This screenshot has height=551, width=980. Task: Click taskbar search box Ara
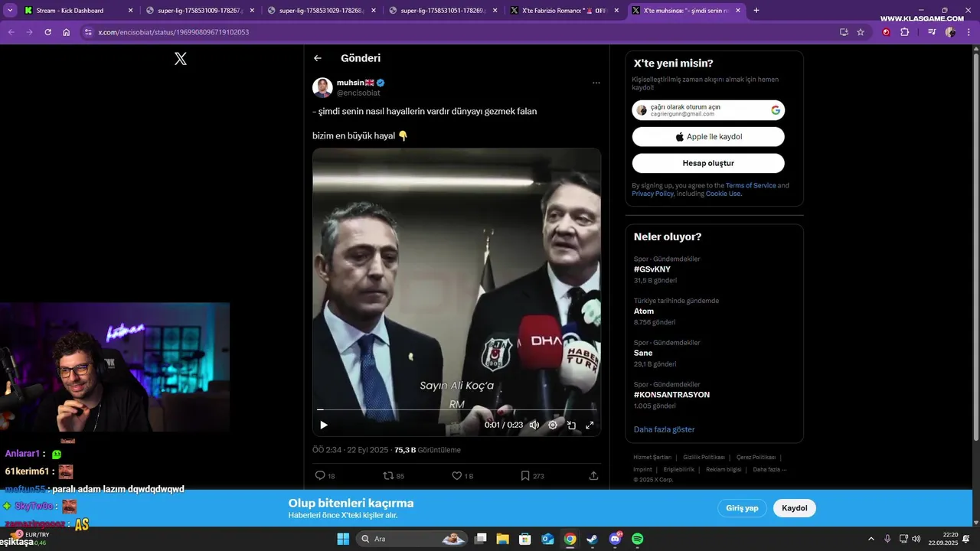pos(413,539)
